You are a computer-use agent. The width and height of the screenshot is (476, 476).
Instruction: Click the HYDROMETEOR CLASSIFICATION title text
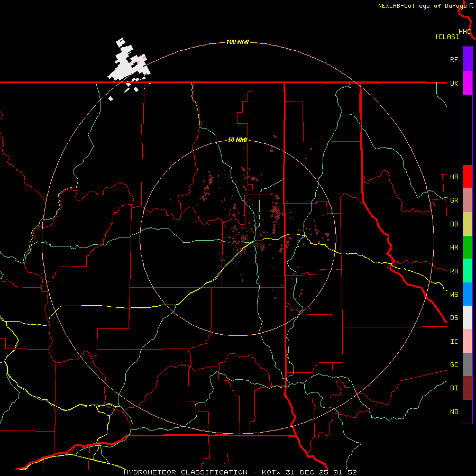pyautogui.click(x=186, y=472)
